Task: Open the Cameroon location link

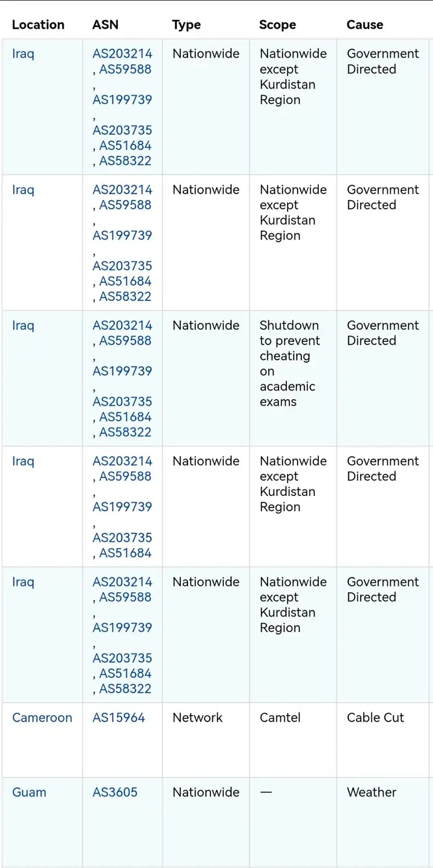Action: [x=42, y=718]
